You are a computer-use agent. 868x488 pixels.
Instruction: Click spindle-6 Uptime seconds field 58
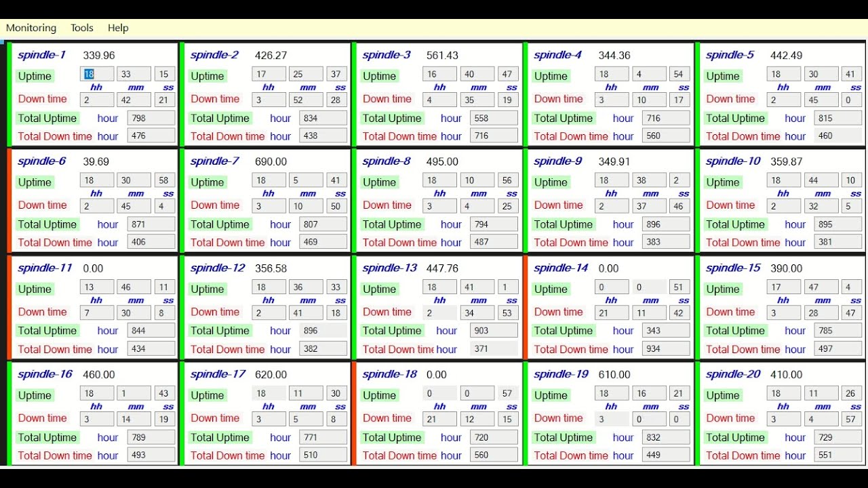(165, 180)
